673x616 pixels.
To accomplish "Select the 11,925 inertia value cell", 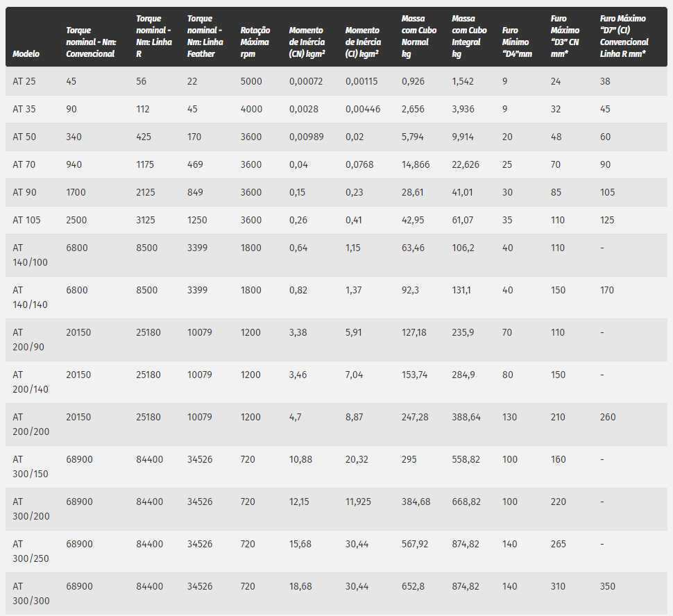I will click(358, 502).
